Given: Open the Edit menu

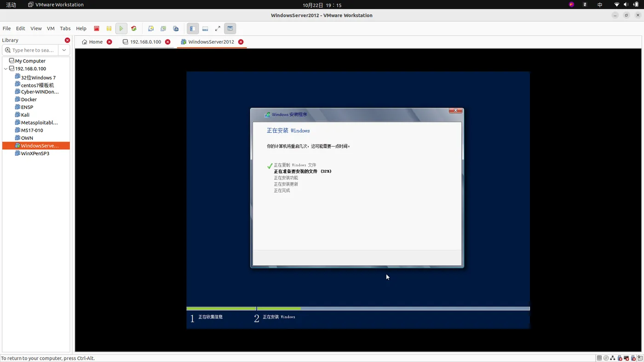Looking at the screenshot, I should tap(21, 28).
